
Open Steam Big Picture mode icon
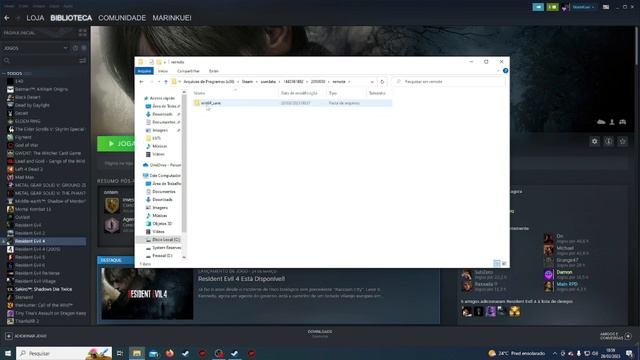click(x=606, y=7)
